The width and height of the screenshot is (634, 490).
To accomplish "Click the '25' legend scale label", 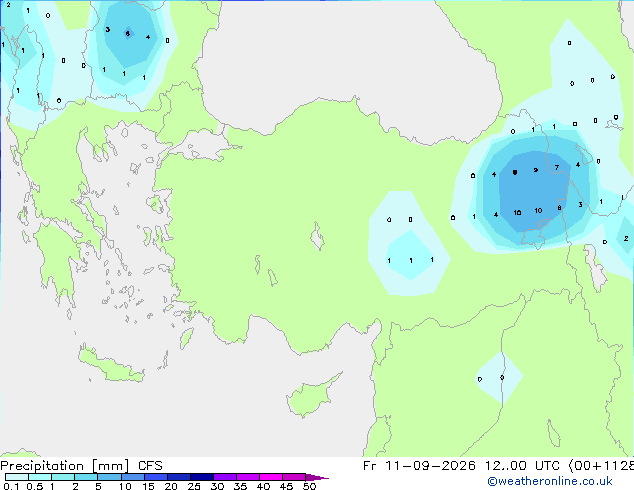I will tap(194, 486).
